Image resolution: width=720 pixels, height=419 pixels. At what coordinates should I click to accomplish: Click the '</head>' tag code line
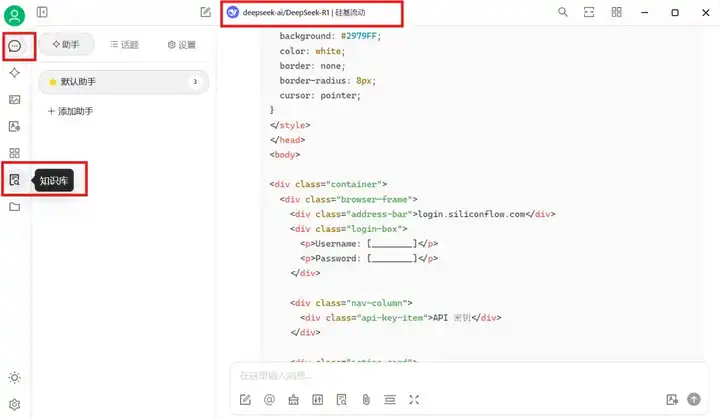tap(287, 140)
